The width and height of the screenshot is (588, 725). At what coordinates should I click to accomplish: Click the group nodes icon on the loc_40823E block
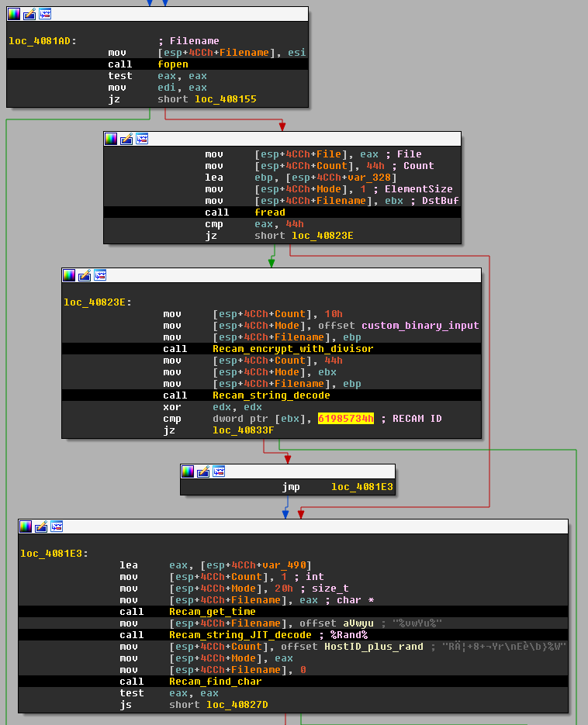100,275
